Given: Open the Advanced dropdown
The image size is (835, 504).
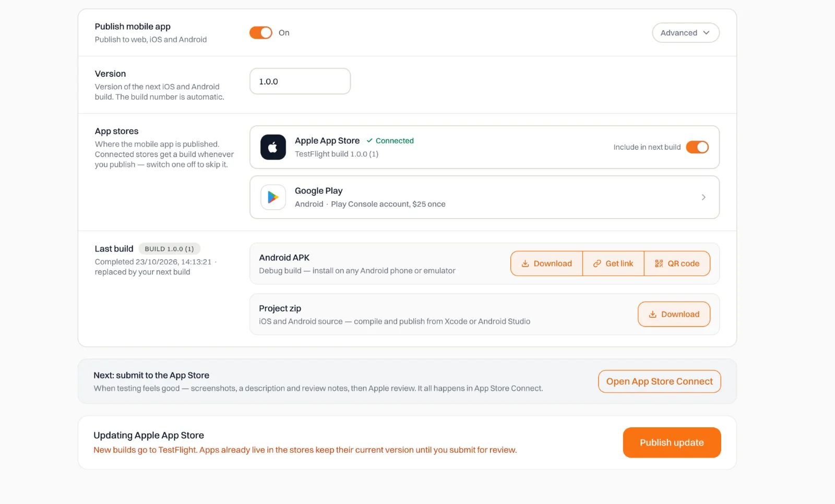Looking at the screenshot, I should tap(686, 33).
